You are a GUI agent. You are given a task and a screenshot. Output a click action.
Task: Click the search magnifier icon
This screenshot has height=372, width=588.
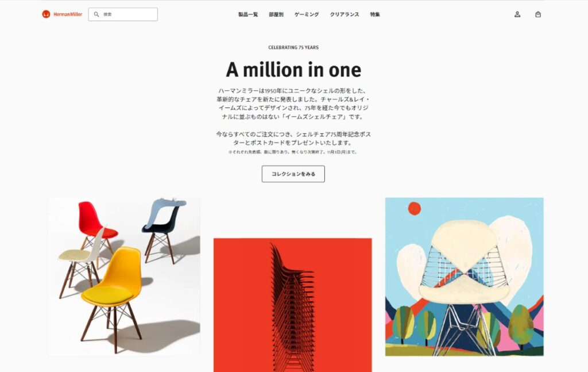click(x=96, y=14)
